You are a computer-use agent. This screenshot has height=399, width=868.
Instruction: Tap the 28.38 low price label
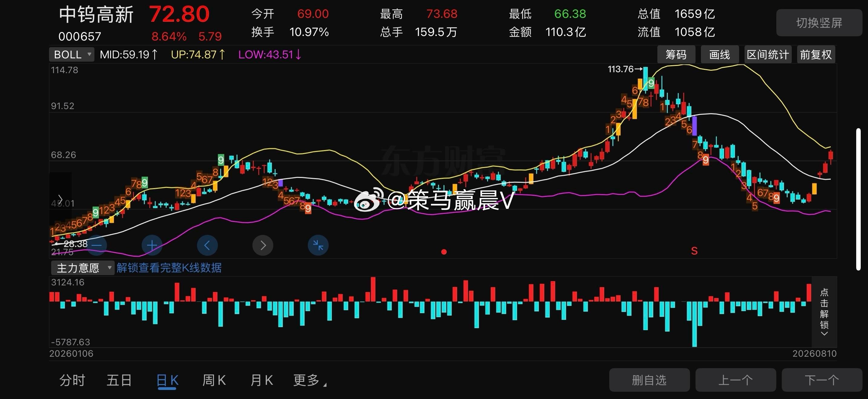(75, 244)
